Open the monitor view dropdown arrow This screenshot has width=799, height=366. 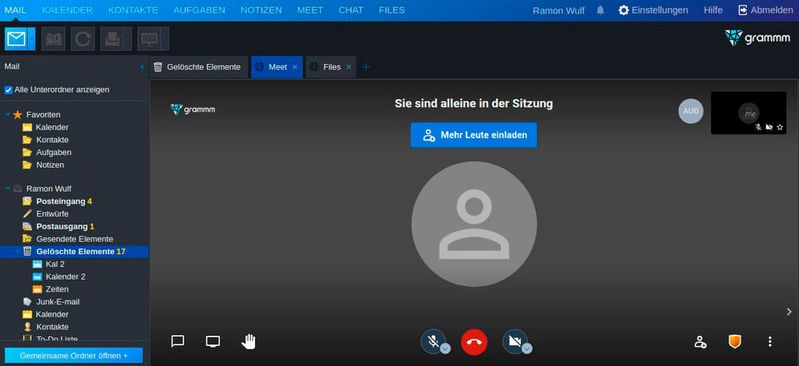pos(165,39)
